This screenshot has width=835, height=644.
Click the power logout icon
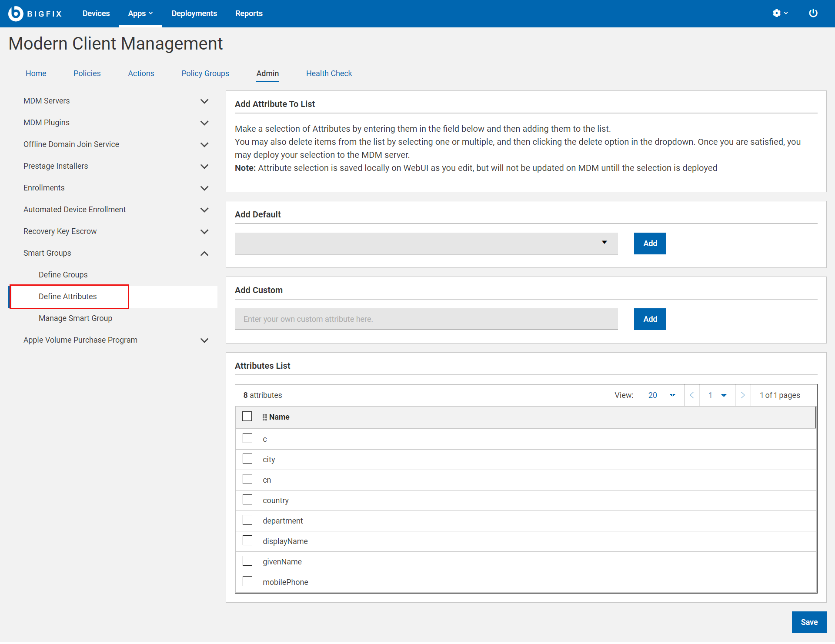point(813,13)
